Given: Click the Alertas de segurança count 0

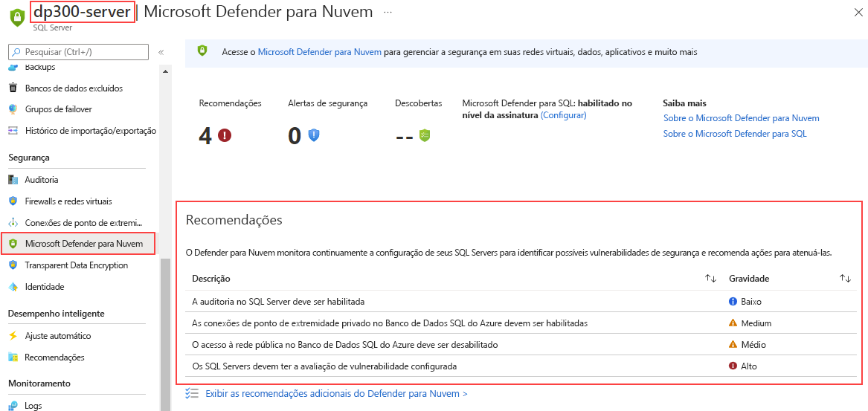Looking at the screenshot, I should (x=295, y=135).
